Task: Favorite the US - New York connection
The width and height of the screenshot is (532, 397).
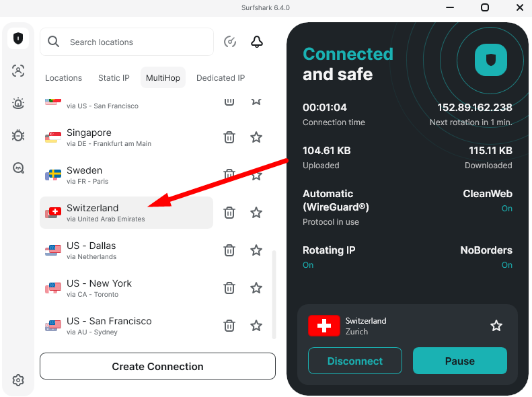Action: (256, 288)
